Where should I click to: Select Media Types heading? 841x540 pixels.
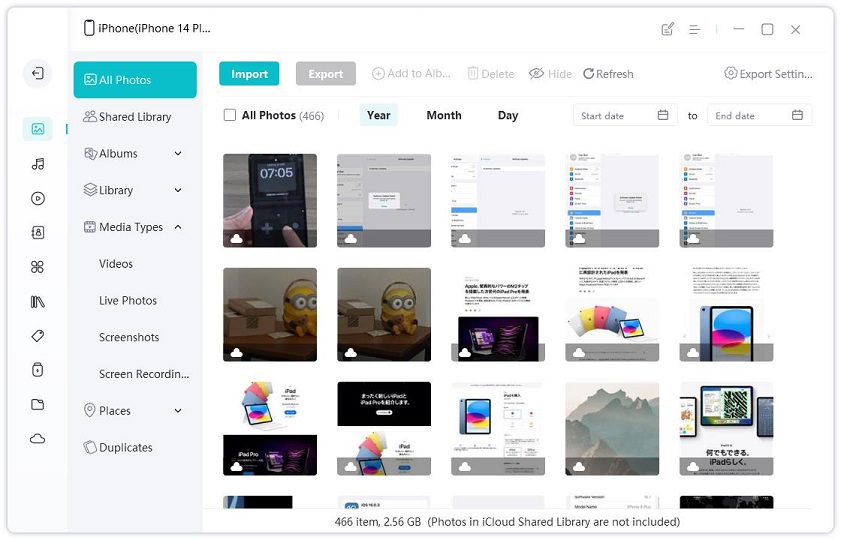pos(123,227)
